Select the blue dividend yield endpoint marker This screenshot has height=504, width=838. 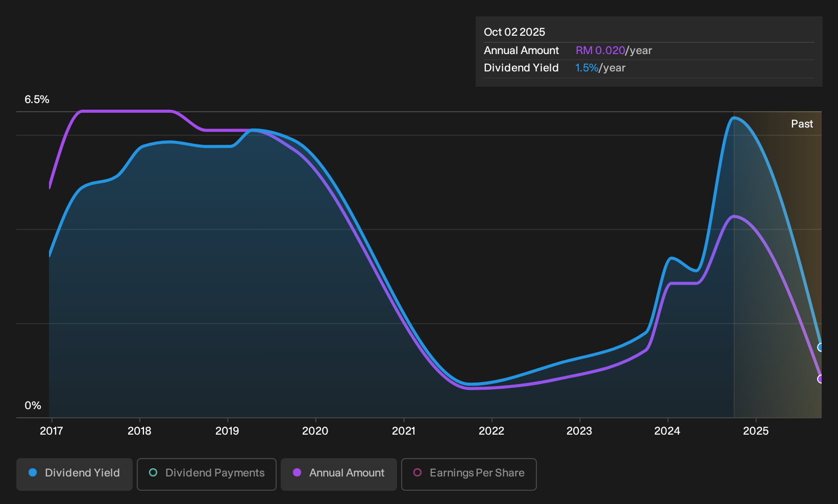[821, 347]
